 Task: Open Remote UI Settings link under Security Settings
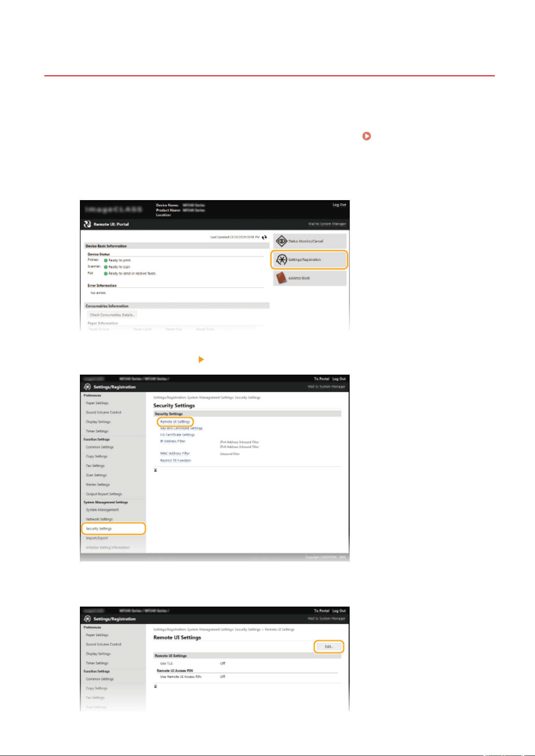click(175, 422)
